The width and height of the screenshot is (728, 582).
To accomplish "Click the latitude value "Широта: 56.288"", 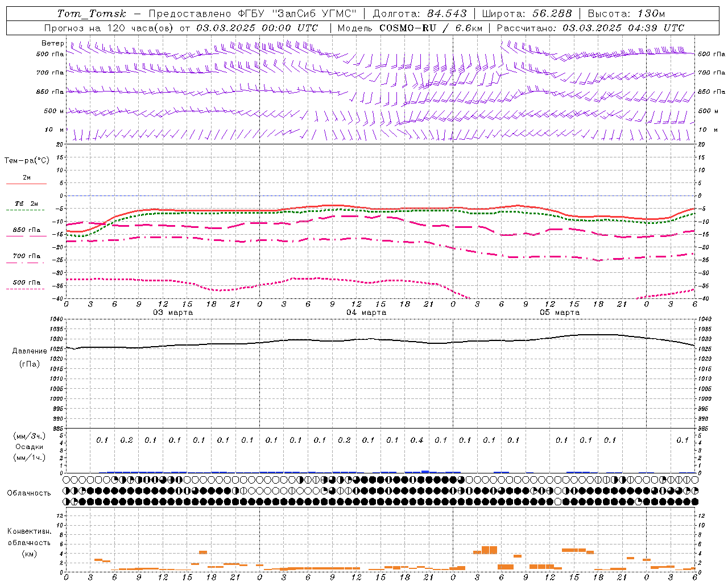I will click(x=527, y=14).
